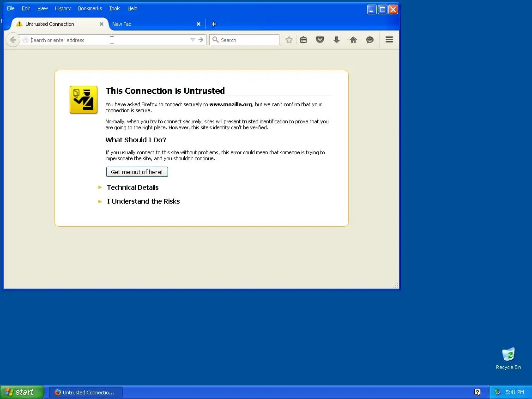The height and width of the screenshot is (399, 532).
Task: Close the New Tab tab
Action: 199,24
